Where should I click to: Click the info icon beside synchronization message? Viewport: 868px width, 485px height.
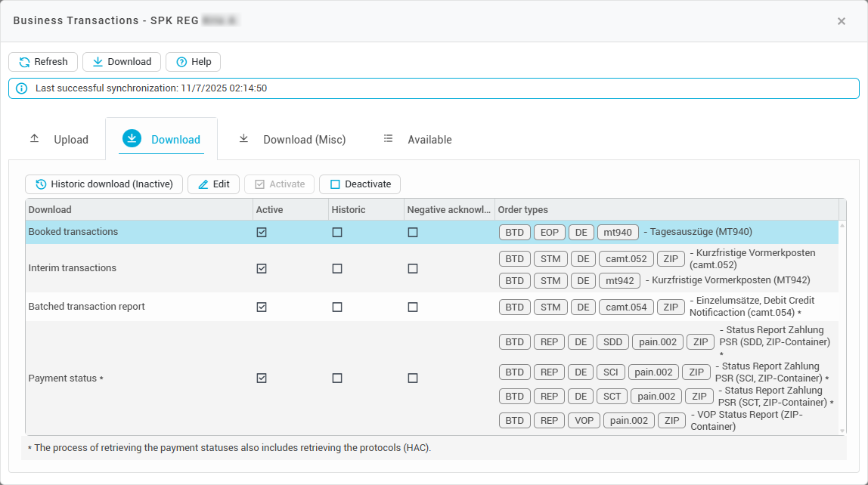[x=21, y=88]
